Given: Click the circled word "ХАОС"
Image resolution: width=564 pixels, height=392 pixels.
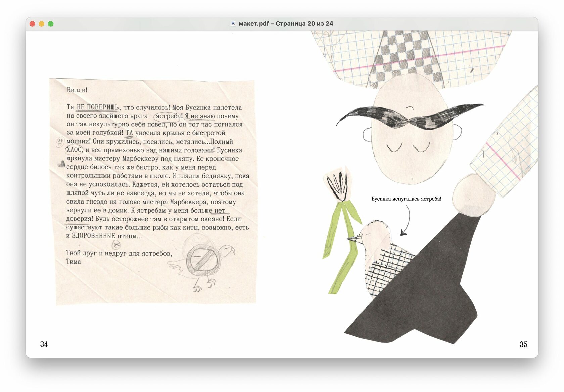Looking at the screenshot, I should (x=74, y=150).
